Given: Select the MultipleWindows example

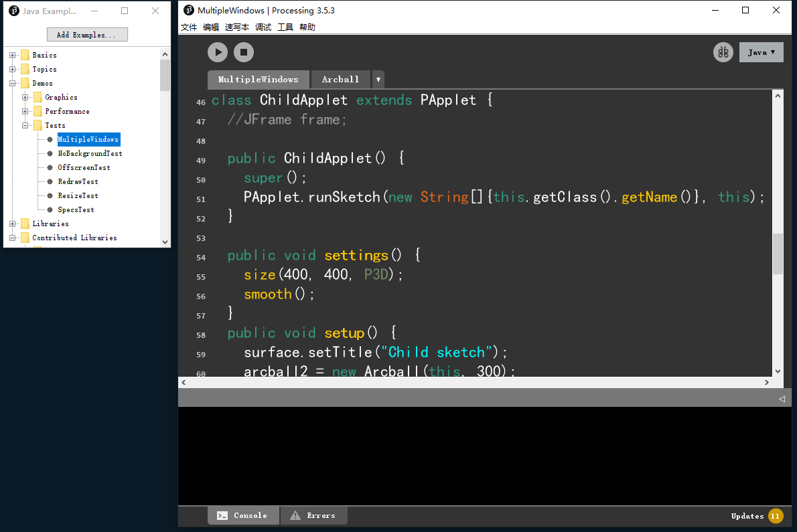Looking at the screenshot, I should pos(88,139).
